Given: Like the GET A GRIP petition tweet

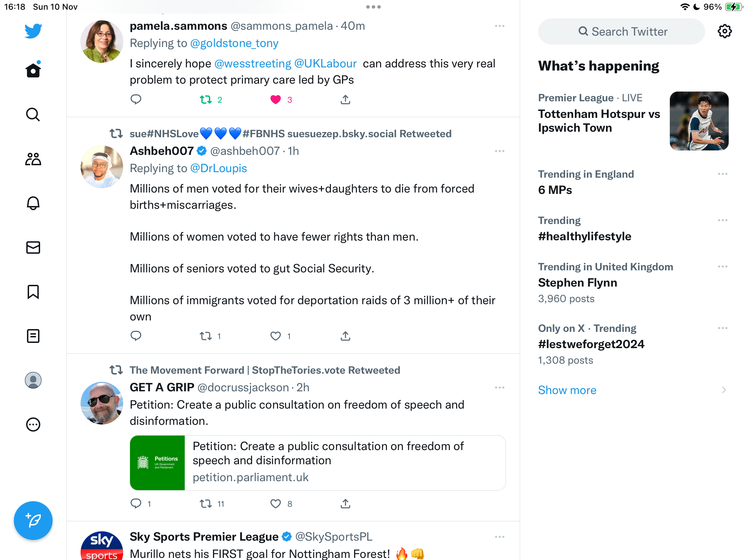Looking at the screenshot, I should (x=276, y=504).
